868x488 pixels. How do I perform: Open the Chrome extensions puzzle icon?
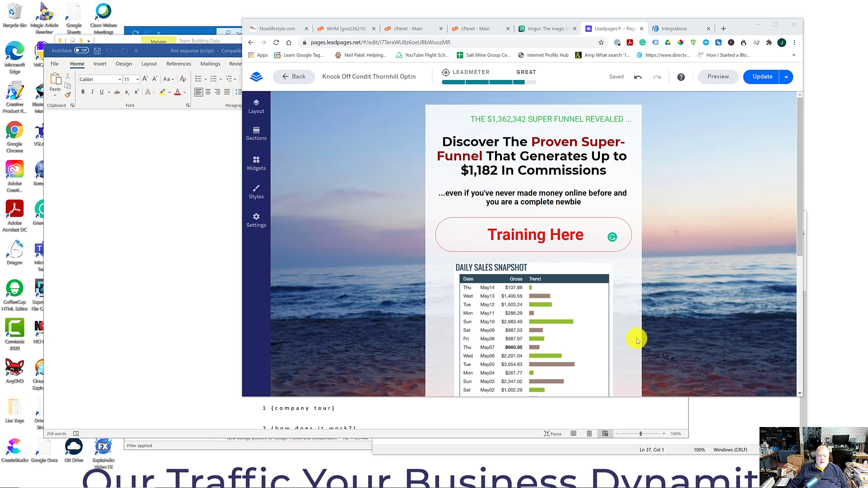[x=769, y=42]
